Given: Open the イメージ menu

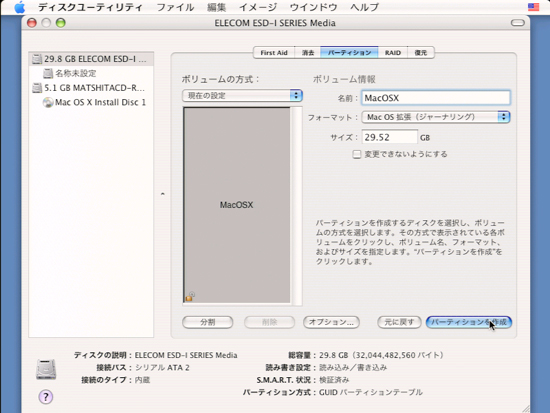Looking at the screenshot, I should [258, 7].
